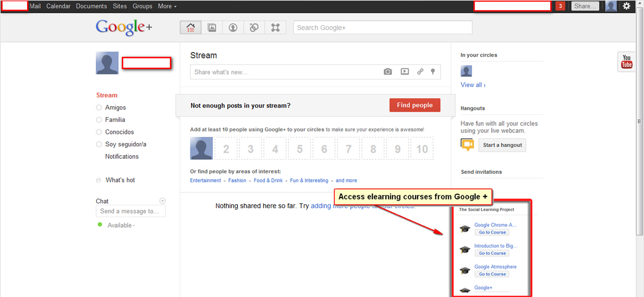
Task: Open the Food & Drink interest link
Action: (x=268, y=180)
